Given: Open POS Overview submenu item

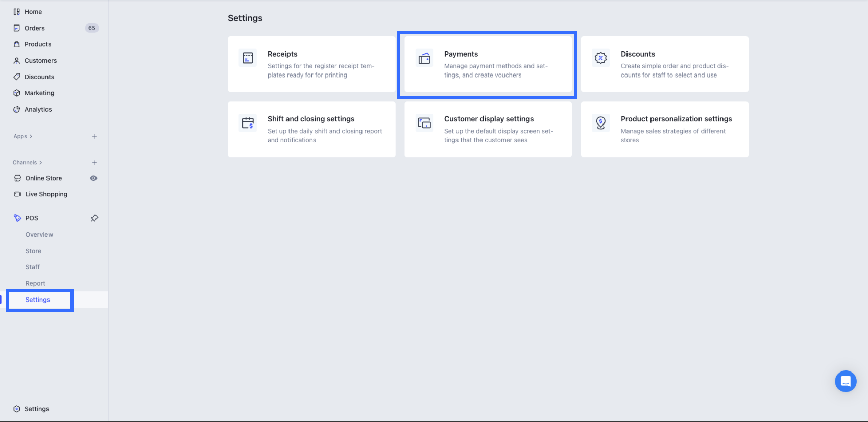Looking at the screenshot, I should 39,235.
